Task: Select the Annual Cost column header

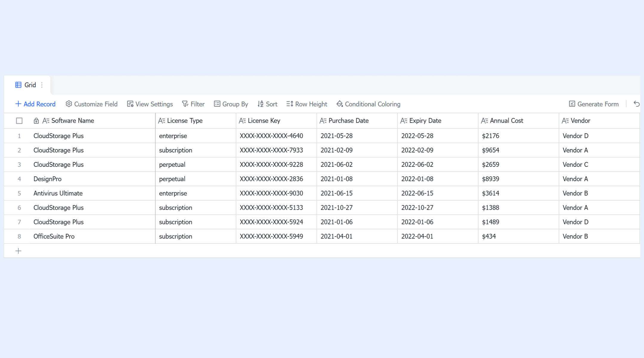Action: tap(519, 121)
